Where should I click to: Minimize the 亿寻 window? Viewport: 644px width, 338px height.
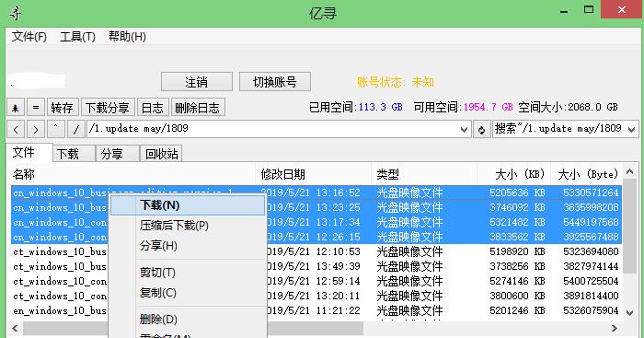[x=564, y=11]
